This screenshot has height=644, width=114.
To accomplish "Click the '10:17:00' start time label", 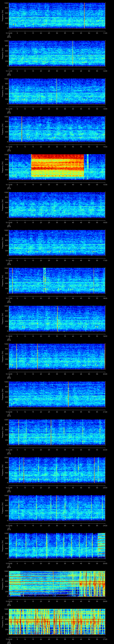I will (9, 298).
